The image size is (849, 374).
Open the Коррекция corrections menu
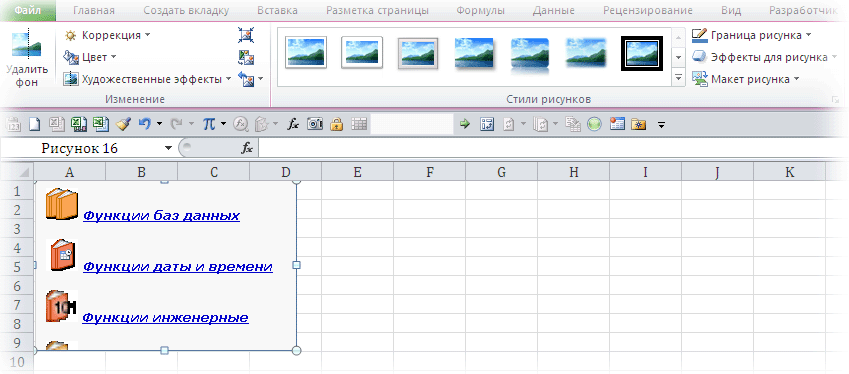107,35
